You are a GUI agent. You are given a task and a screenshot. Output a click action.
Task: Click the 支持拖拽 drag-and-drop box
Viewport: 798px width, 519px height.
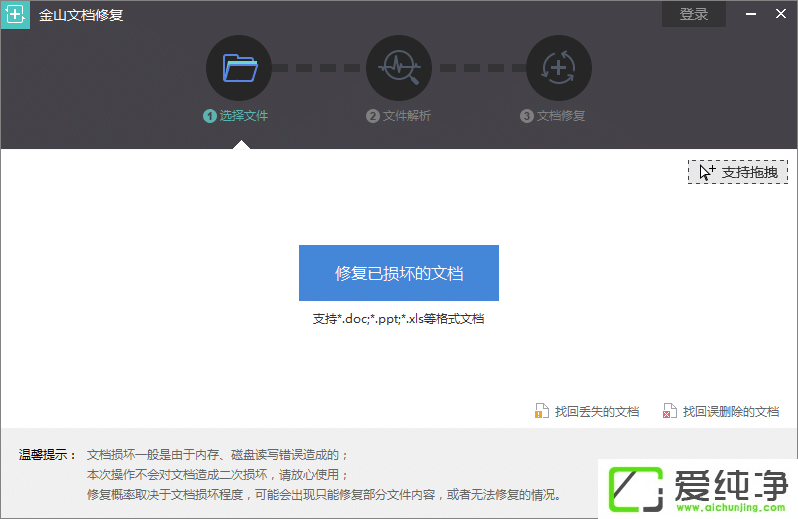click(738, 172)
